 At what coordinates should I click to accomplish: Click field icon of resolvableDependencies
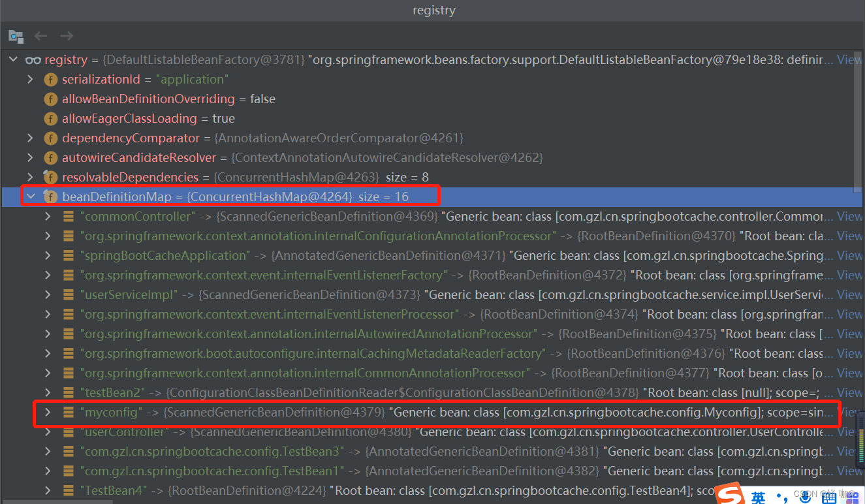coord(50,178)
